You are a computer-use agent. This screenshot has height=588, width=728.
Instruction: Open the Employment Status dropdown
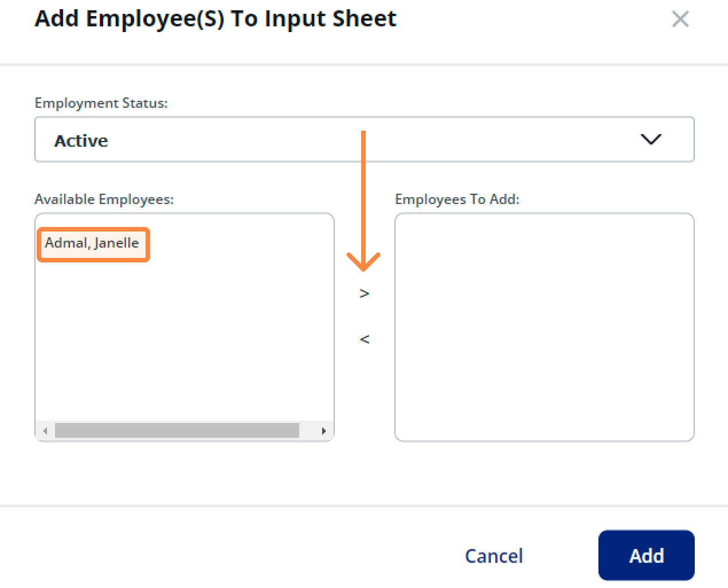click(x=364, y=140)
